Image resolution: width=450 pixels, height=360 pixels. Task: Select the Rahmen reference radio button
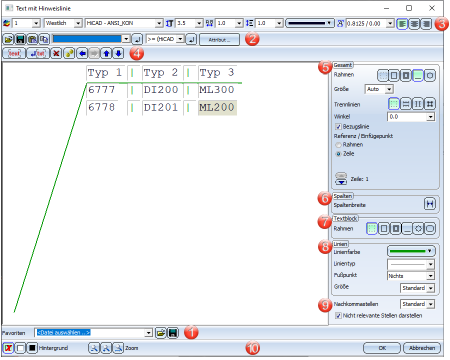338,145
